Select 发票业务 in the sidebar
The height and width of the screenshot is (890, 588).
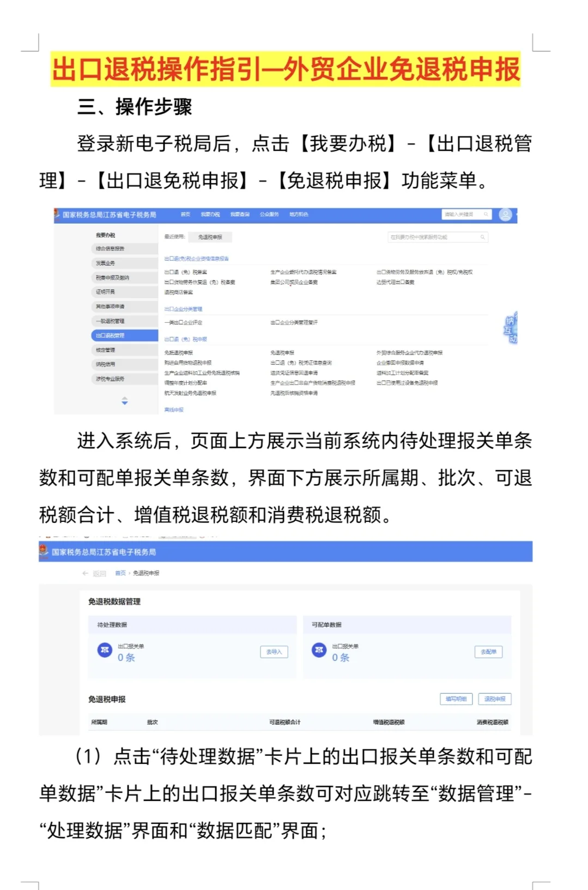pyautogui.click(x=124, y=263)
